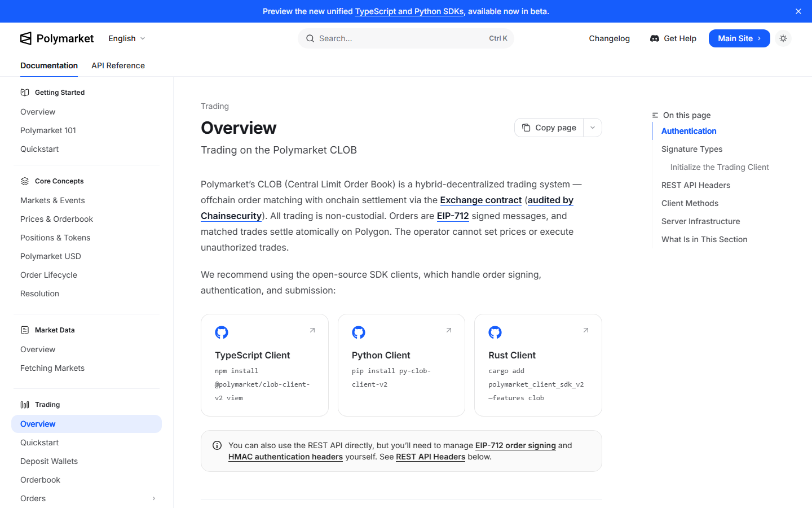Click Get Help link text

(680, 38)
